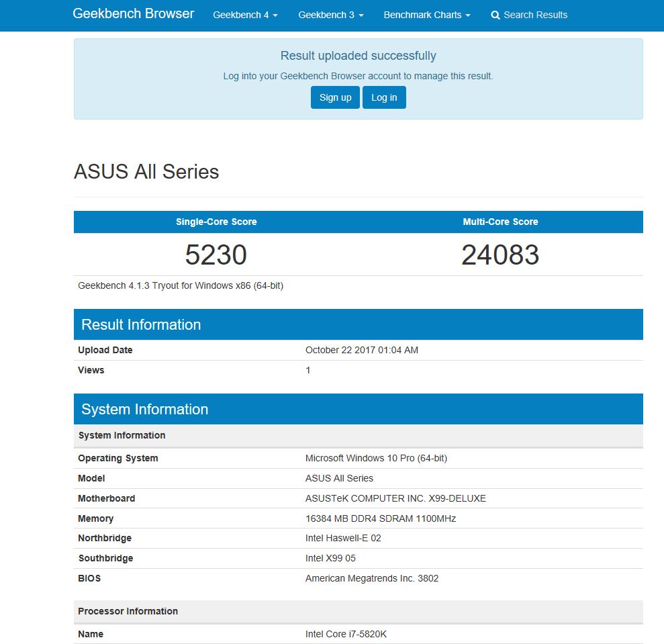Select Southbridge value Intel X99 05

(330, 558)
